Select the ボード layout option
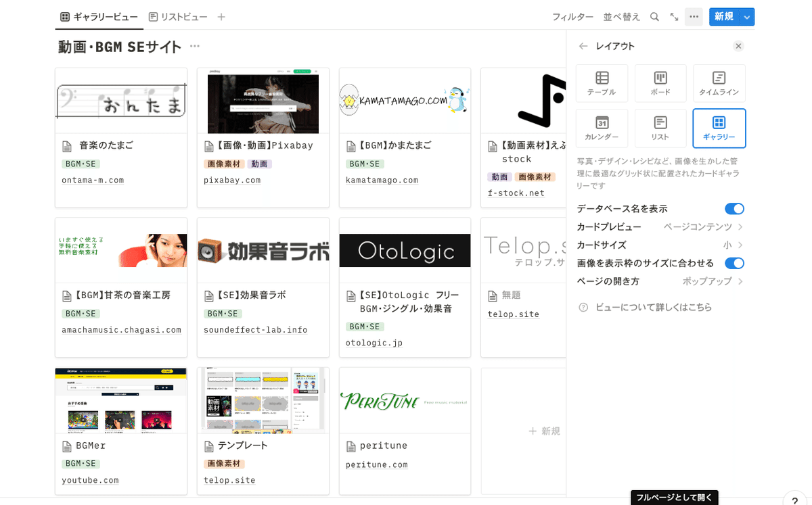The height and width of the screenshot is (505, 812). [x=660, y=83]
